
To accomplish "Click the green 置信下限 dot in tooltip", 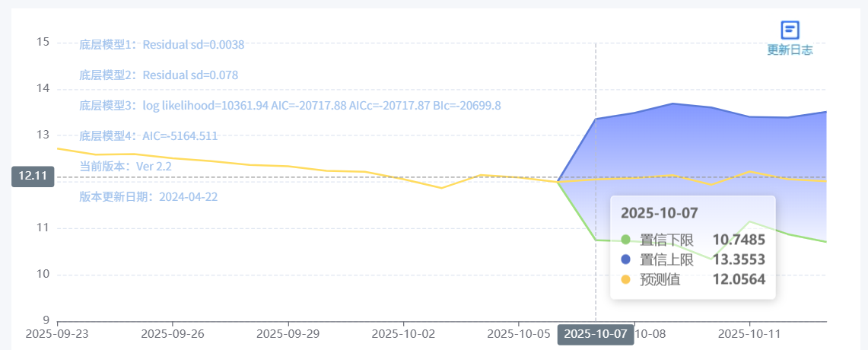I will [626, 240].
